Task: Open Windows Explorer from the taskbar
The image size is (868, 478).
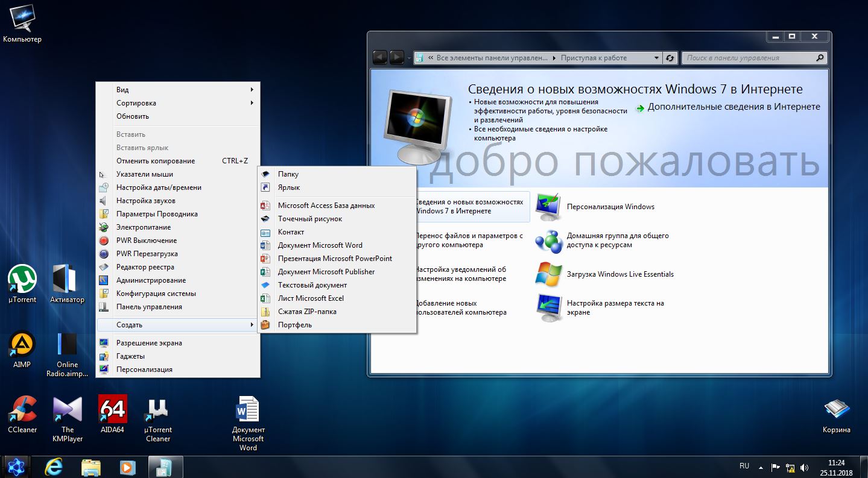Action: click(x=90, y=467)
